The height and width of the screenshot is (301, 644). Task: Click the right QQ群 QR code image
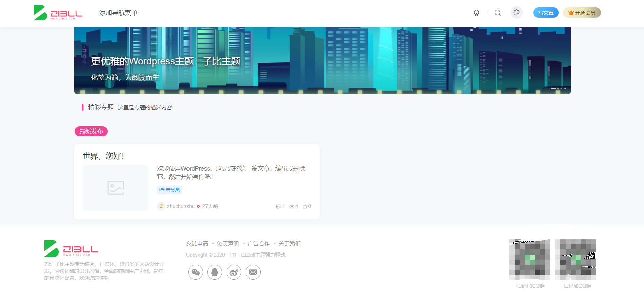pos(576,260)
